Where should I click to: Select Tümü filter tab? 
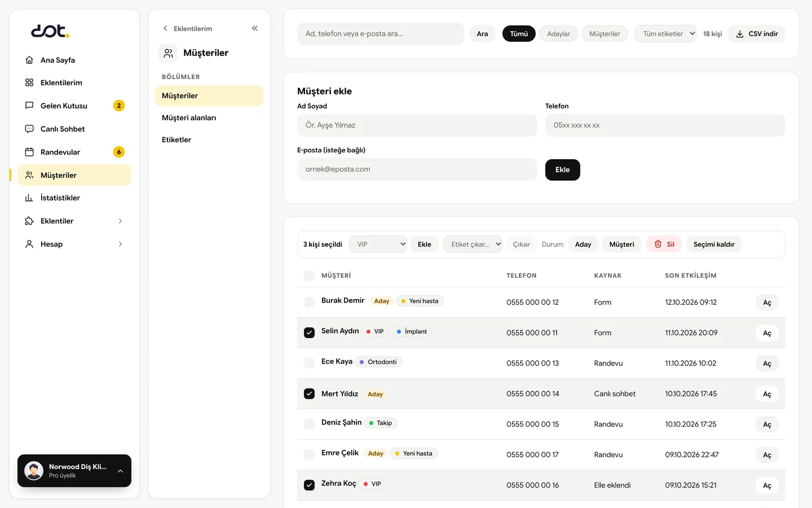519,34
